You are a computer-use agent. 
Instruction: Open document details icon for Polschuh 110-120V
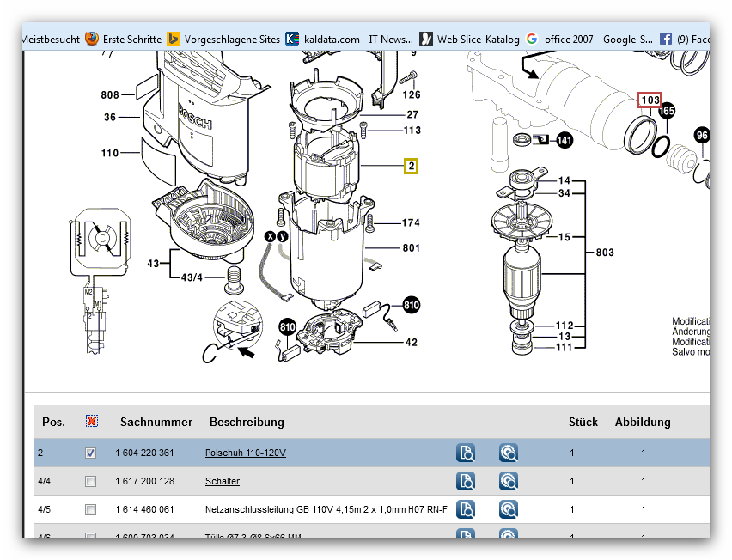coord(466,453)
